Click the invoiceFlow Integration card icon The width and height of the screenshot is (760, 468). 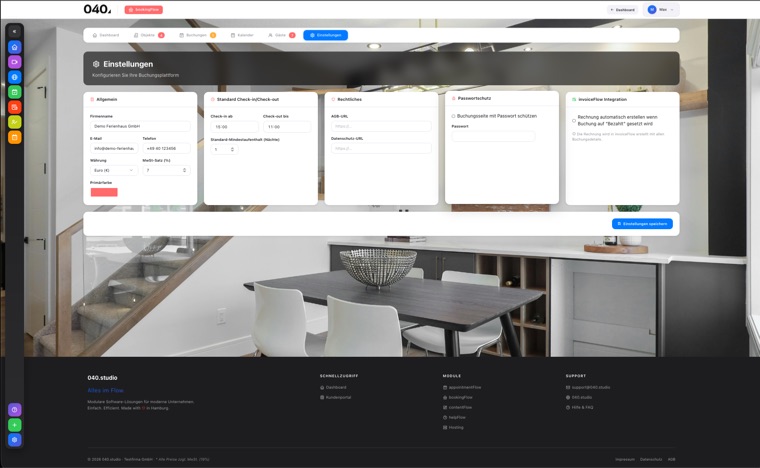[574, 99]
